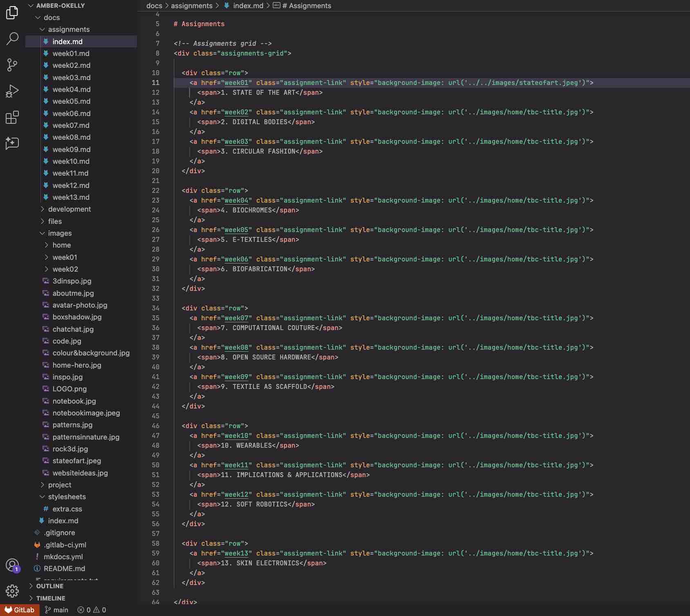Open the Manage settings gear

[x=12, y=591]
